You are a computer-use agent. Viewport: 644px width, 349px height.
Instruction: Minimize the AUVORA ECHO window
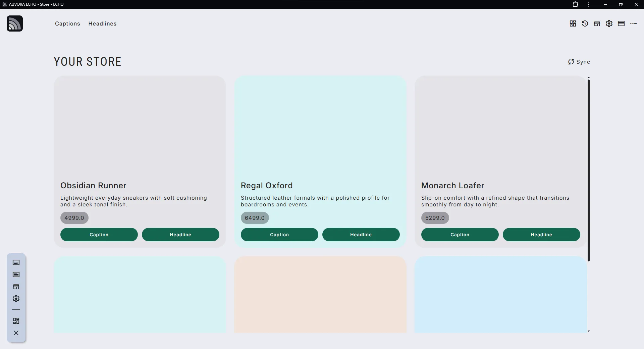[x=605, y=4]
